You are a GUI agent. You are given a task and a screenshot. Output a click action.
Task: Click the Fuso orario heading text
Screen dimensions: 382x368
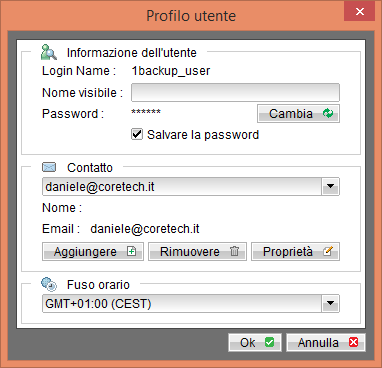click(98, 285)
